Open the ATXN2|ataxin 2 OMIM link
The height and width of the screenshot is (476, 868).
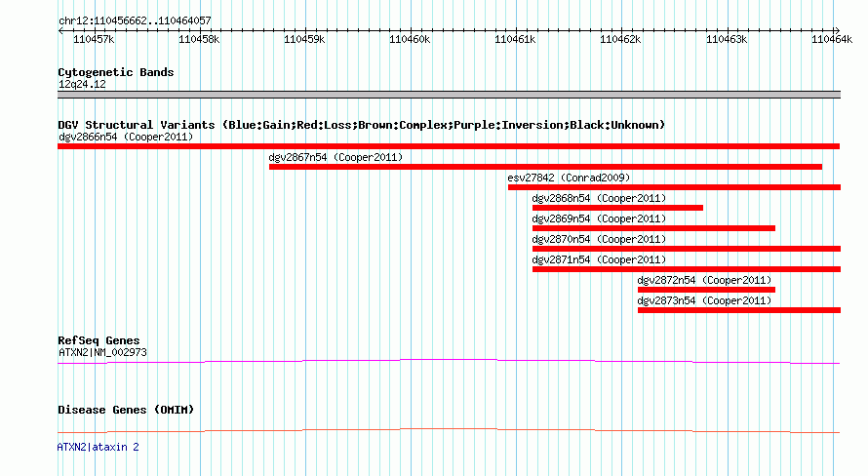tap(98, 447)
